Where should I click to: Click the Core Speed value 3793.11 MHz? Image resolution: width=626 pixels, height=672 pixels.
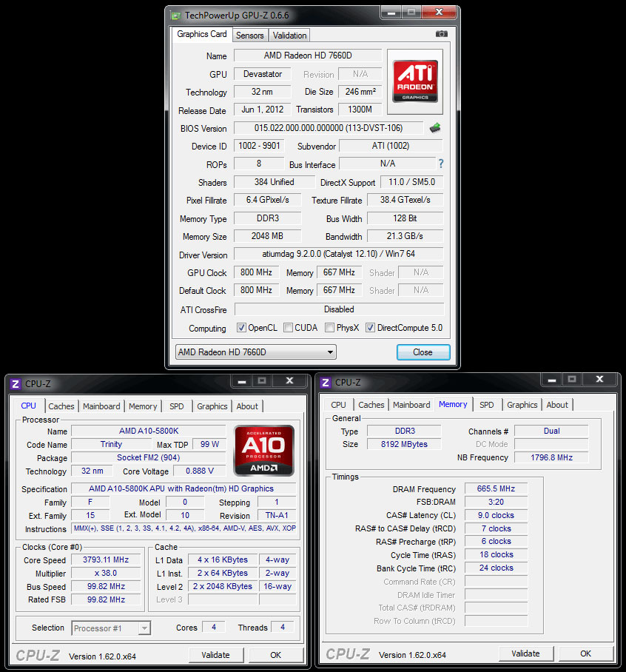click(x=106, y=560)
